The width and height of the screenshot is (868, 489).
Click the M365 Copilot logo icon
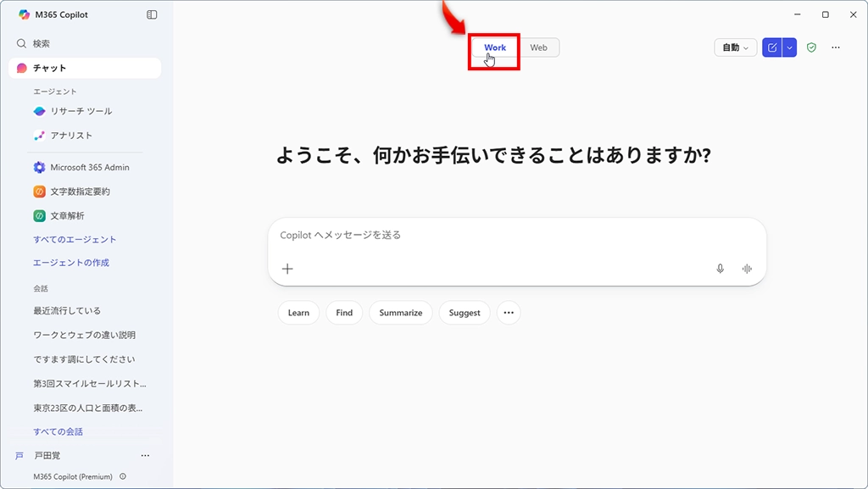click(x=24, y=14)
